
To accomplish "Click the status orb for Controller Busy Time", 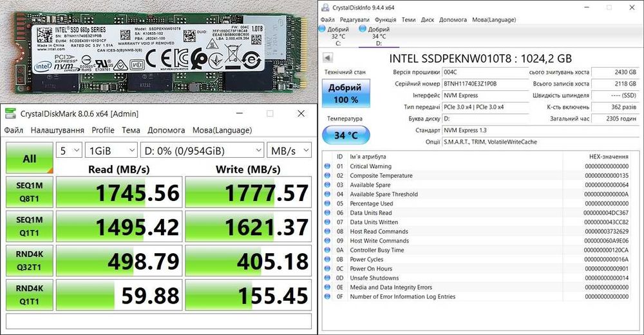I will pyautogui.click(x=327, y=250).
